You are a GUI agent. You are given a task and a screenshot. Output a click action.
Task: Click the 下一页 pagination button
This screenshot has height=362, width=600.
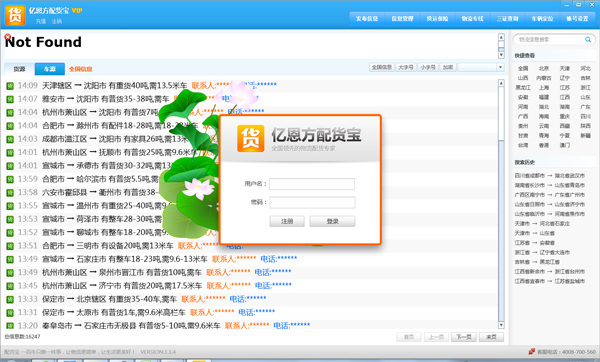464,337
